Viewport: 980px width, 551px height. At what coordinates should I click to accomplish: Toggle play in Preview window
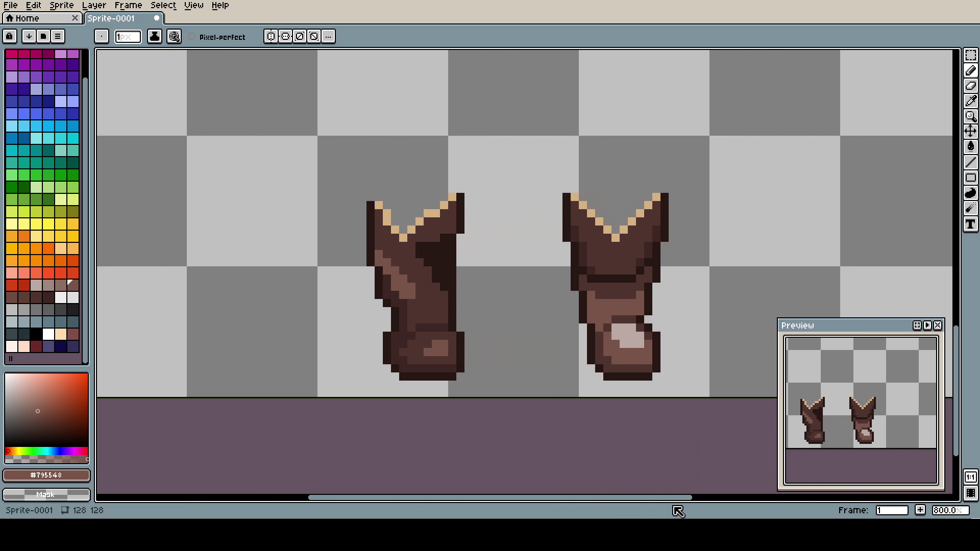pos(927,325)
